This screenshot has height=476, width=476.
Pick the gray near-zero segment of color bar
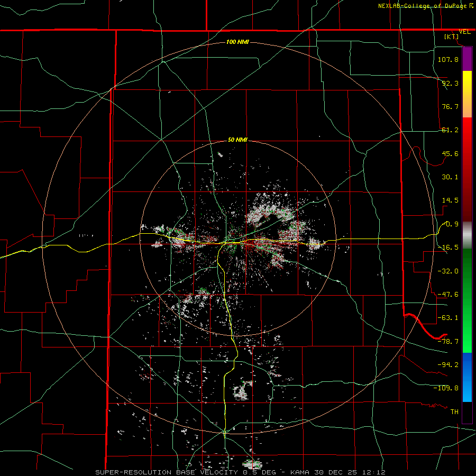tap(467, 235)
